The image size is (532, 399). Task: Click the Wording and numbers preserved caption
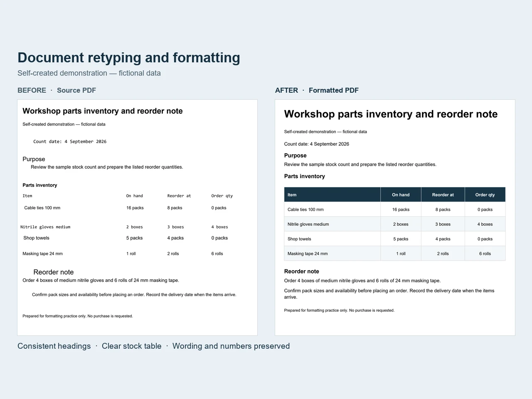[231, 346]
